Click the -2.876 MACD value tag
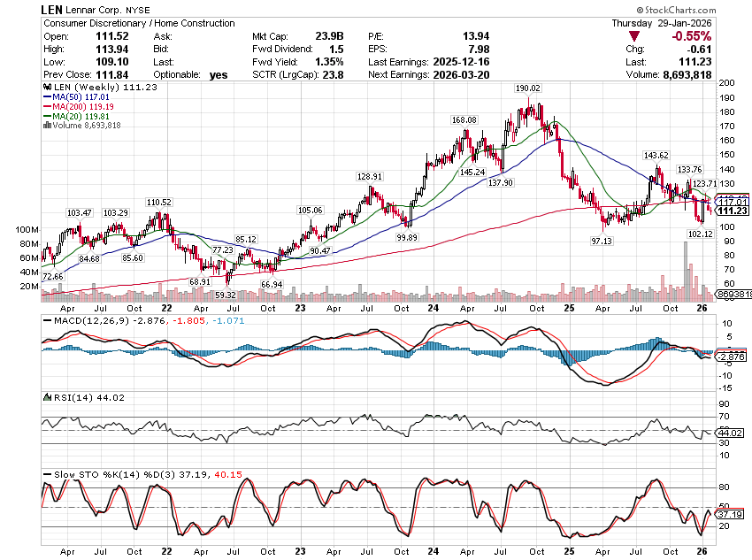Screen dimensions: 752x560 click(733, 356)
